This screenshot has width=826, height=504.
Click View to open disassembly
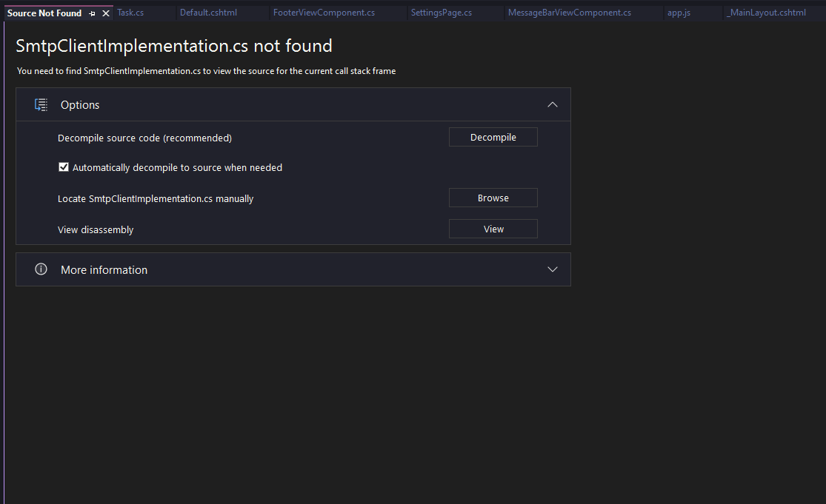pyautogui.click(x=493, y=229)
